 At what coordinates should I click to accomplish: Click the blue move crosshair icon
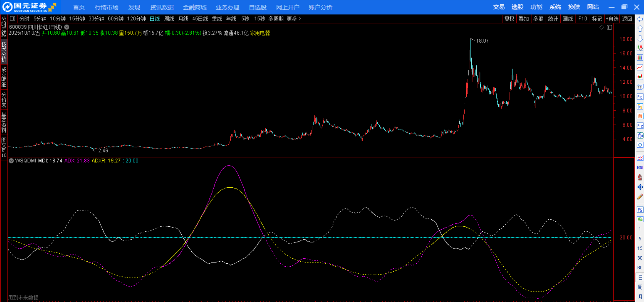640,187
